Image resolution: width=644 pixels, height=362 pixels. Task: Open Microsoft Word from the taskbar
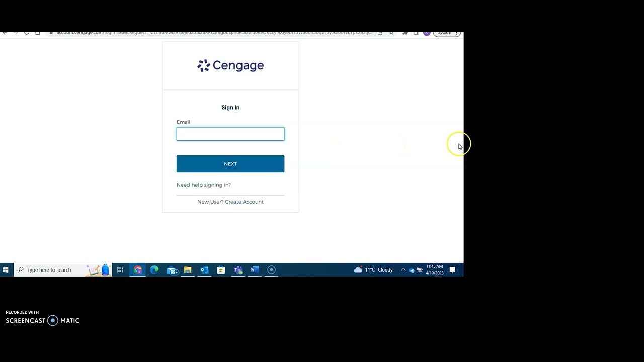pos(255,270)
